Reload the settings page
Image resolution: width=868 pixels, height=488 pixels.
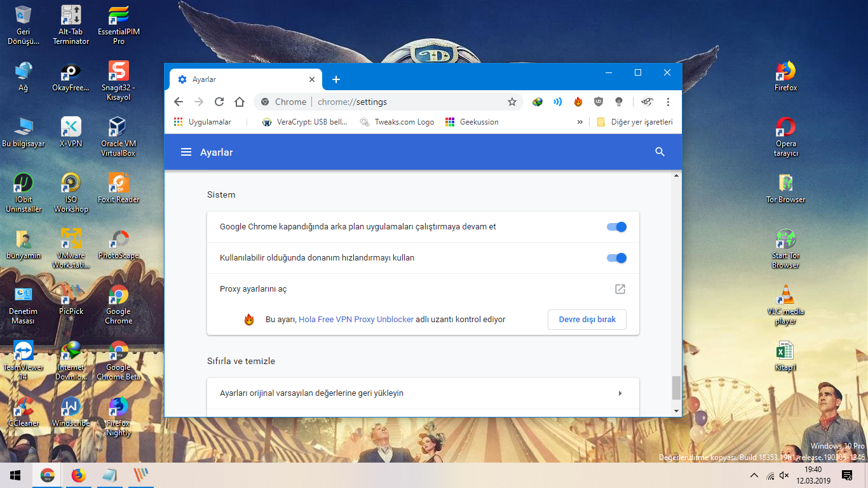point(219,102)
